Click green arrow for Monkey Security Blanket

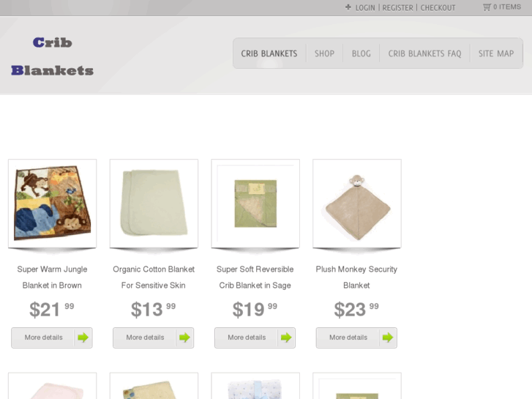tap(388, 338)
